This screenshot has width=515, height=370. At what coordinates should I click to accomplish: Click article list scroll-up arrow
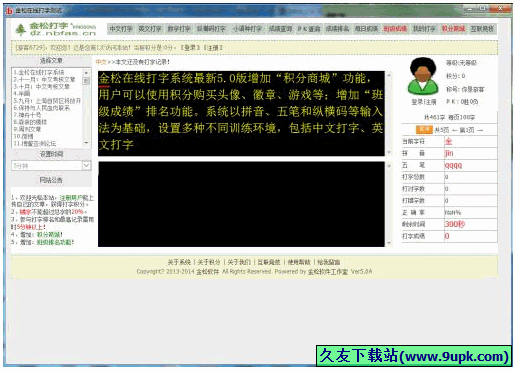click(86, 72)
